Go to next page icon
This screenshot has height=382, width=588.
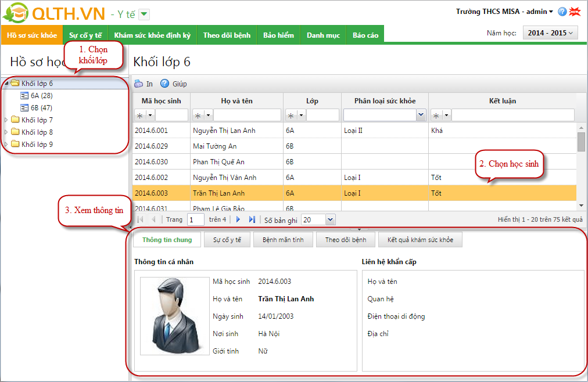tap(238, 219)
